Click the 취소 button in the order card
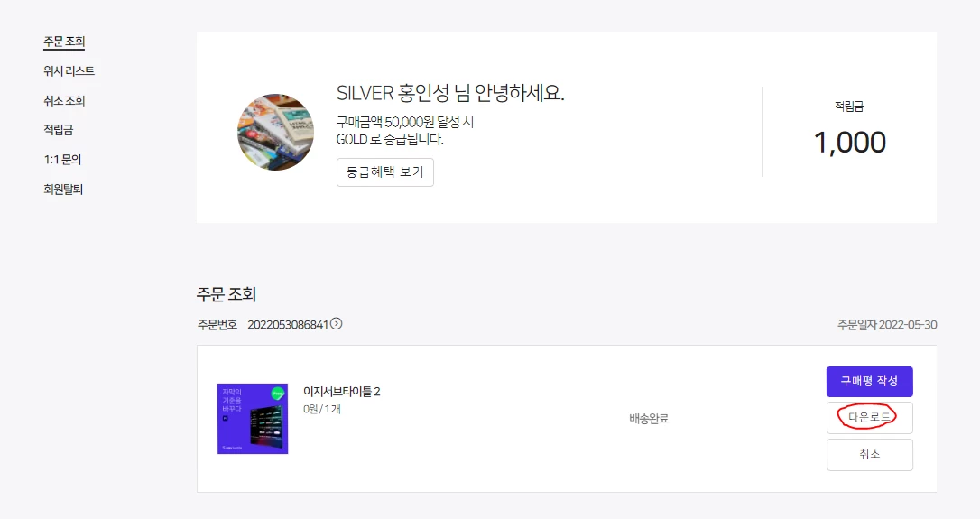 coord(869,455)
